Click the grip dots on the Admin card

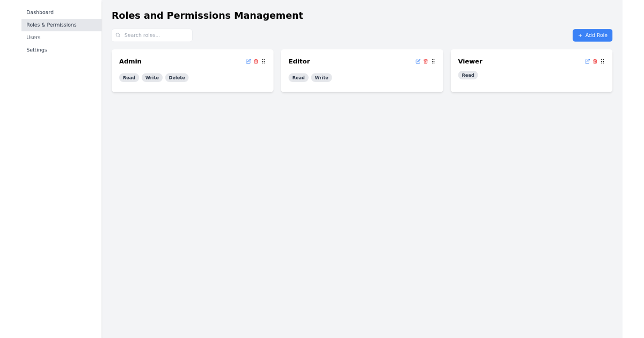tap(264, 61)
